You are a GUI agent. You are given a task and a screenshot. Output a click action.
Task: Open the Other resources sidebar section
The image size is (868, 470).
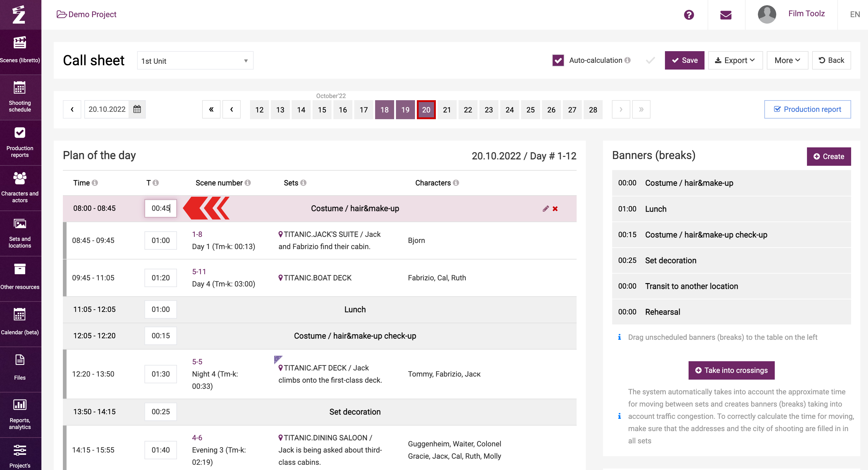click(x=20, y=278)
